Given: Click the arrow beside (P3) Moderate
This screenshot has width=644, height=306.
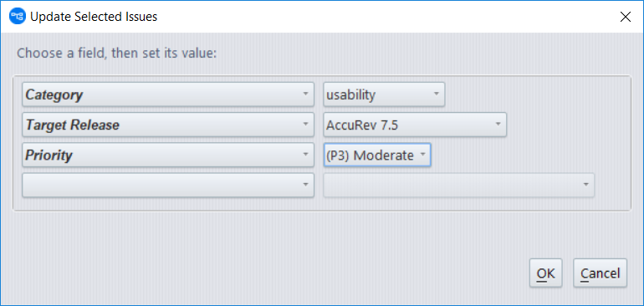Looking at the screenshot, I should click(x=422, y=154).
